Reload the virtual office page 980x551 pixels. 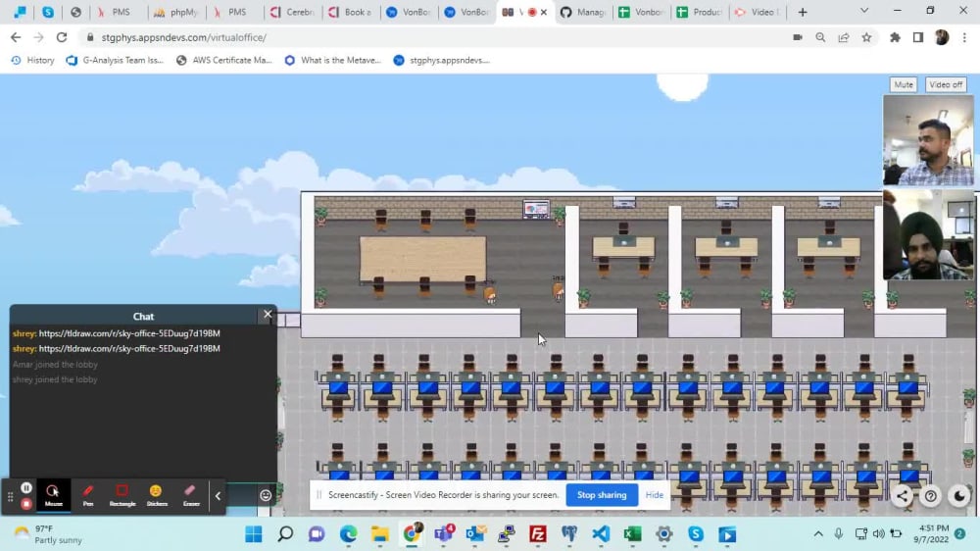click(61, 37)
